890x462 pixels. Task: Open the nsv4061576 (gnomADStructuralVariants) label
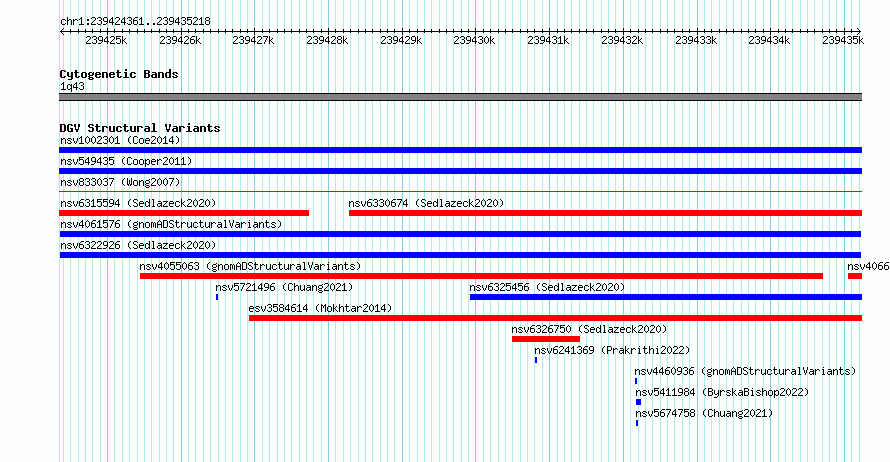point(171,224)
